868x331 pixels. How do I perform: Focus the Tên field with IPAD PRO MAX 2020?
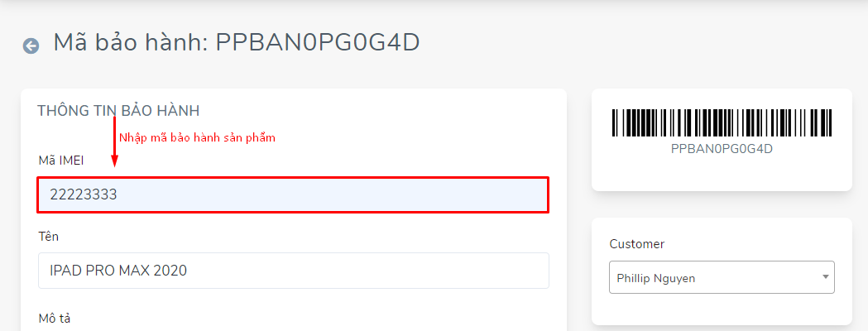[294, 271]
